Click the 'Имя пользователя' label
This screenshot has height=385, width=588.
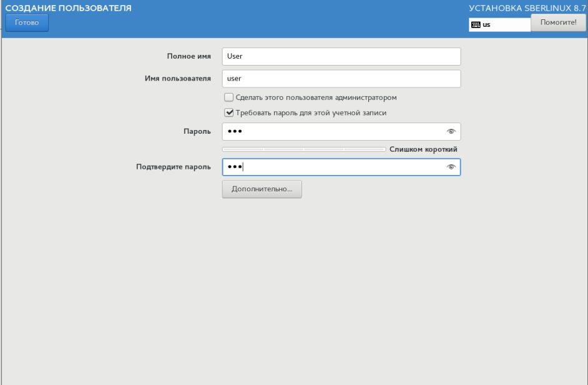(178, 79)
